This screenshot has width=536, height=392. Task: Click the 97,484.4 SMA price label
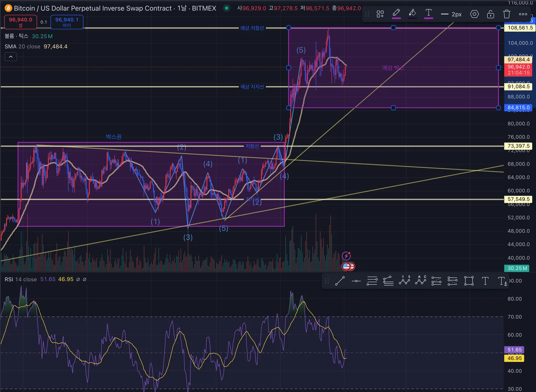[519, 60]
